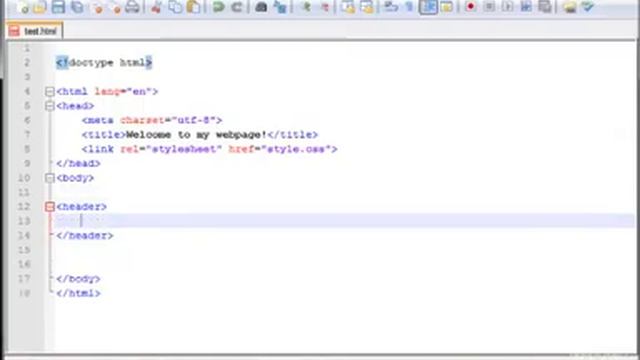640x360 pixels.
Task: Collapse the body tag fold marker
Action: tap(49, 178)
